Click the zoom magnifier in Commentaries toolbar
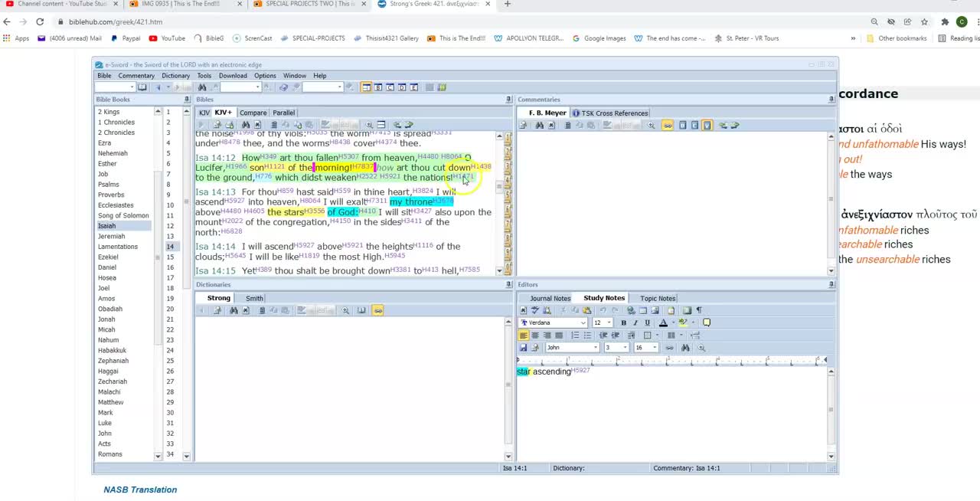The height and width of the screenshot is (501, 980). [651, 126]
